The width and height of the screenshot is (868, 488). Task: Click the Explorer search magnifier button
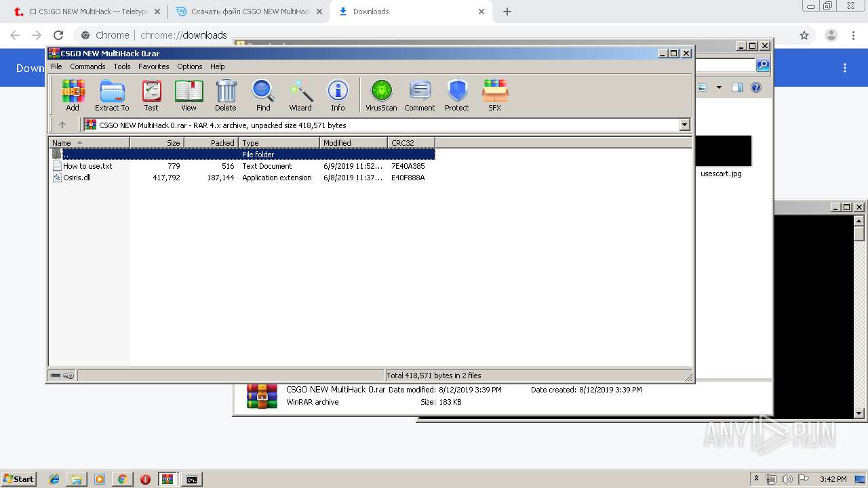pos(763,65)
